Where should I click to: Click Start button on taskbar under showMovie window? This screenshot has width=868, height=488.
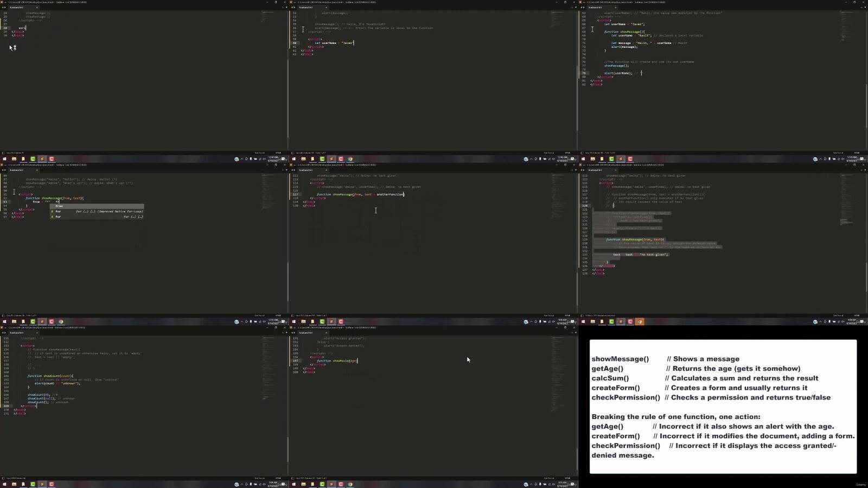click(293, 484)
